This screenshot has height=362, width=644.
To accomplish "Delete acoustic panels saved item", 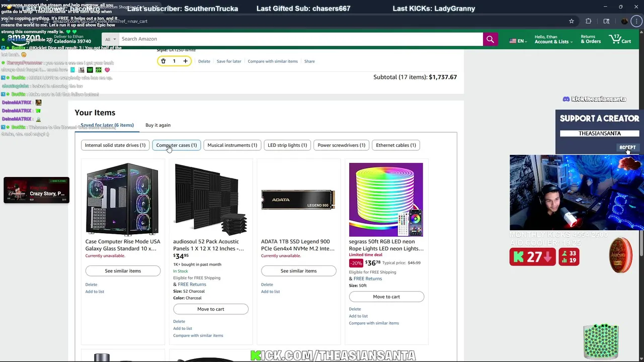I will 179,321.
